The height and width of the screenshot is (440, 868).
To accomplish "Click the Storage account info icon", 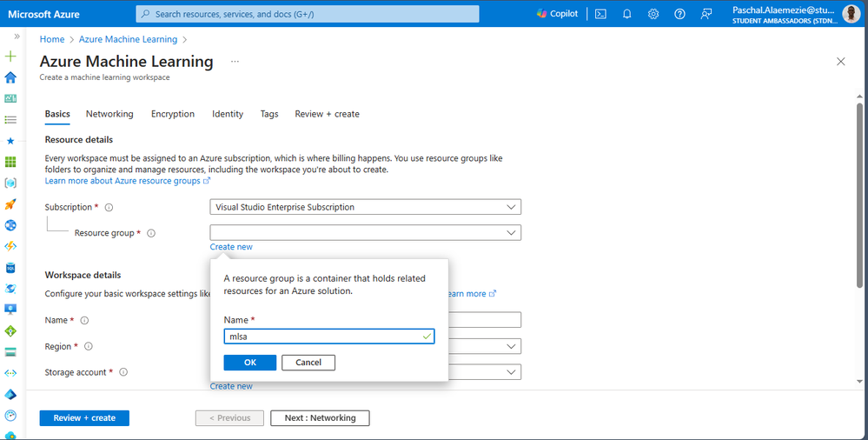I will 123,372.
